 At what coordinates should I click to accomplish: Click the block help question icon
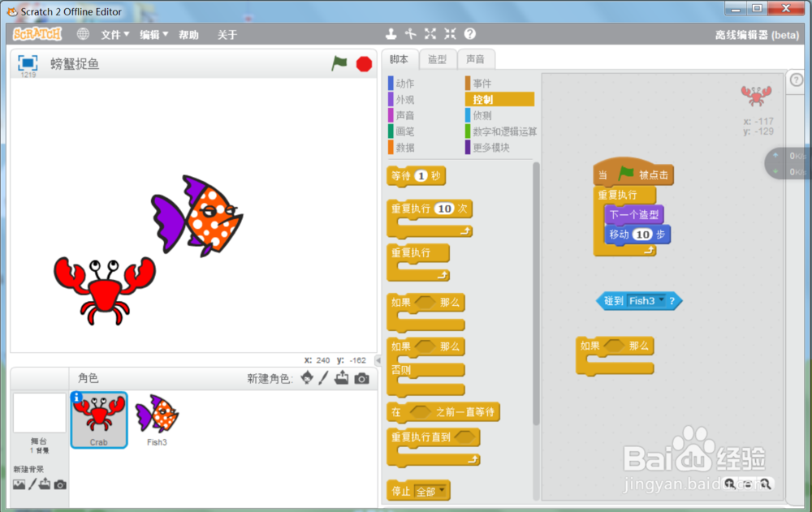[469, 34]
